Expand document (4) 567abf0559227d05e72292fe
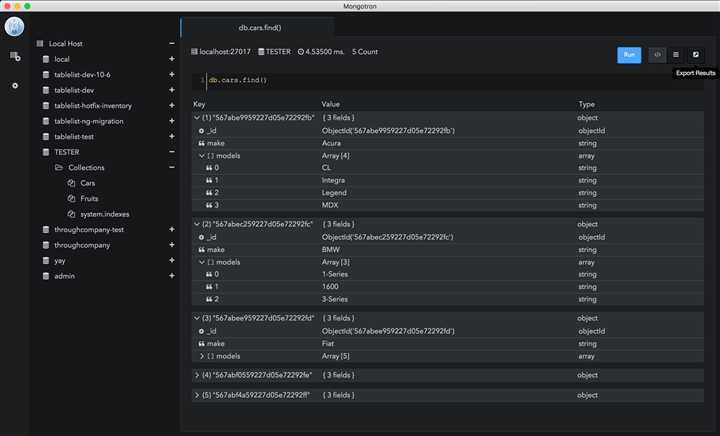 tap(197, 375)
